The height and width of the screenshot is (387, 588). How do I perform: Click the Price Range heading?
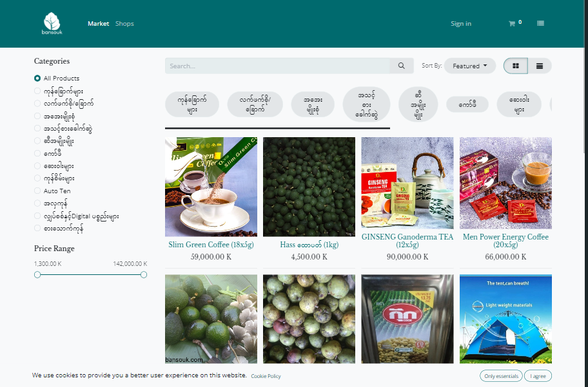click(x=54, y=249)
